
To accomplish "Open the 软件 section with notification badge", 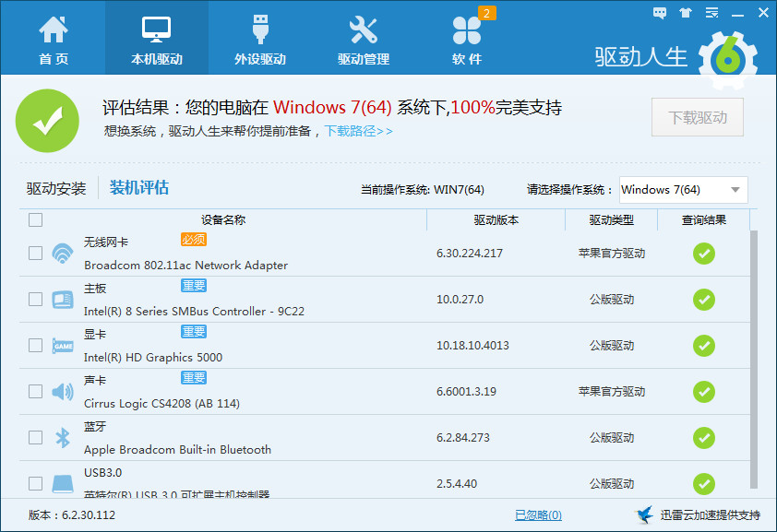I will coord(468,37).
